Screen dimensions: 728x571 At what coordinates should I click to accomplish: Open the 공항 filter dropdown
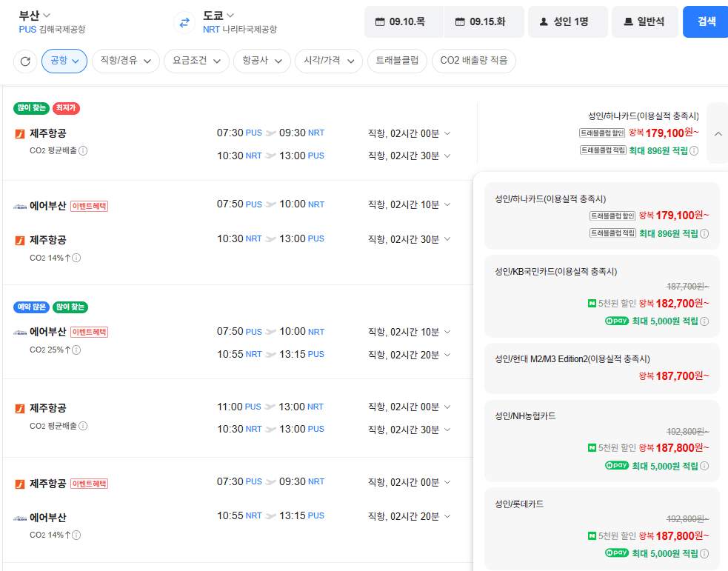[64, 61]
